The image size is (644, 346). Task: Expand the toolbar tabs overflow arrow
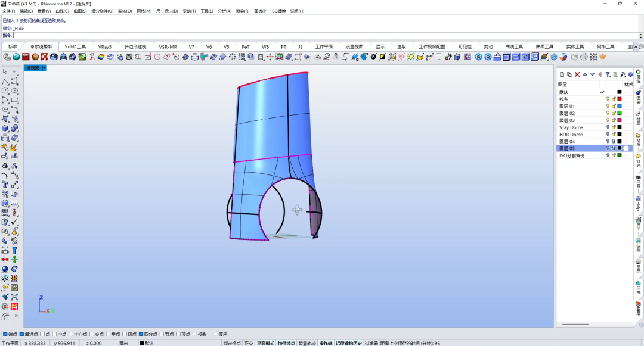tap(636, 46)
